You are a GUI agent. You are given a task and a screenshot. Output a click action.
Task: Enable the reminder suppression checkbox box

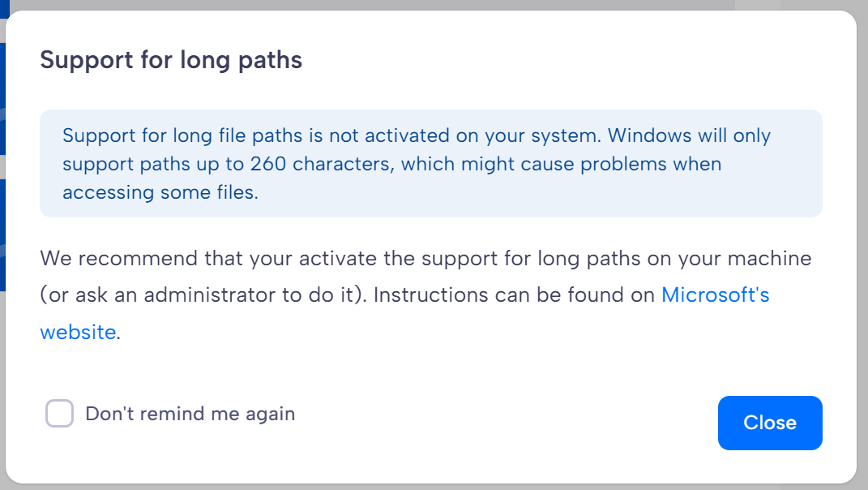59,414
